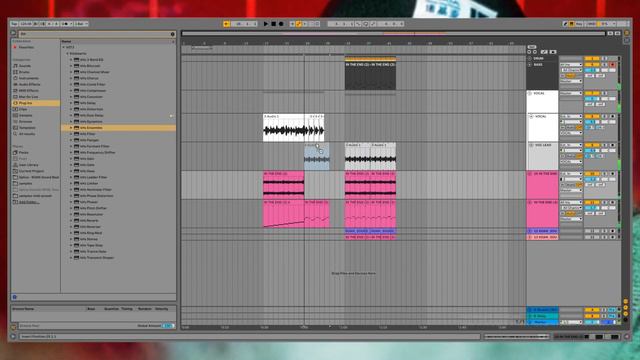Toggle the Automation Arm button

click(x=299, y=24)
